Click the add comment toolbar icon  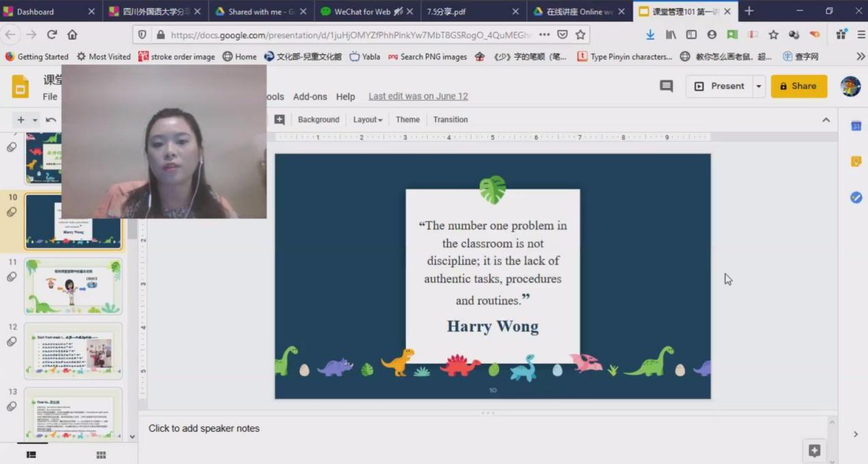pyautogui.click(x=279, y=120)
